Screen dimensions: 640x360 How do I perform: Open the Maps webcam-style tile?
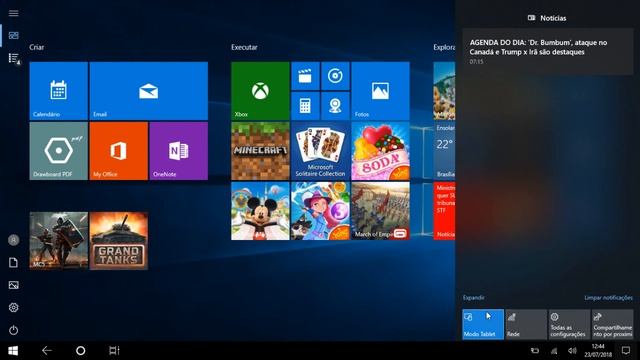335,106
